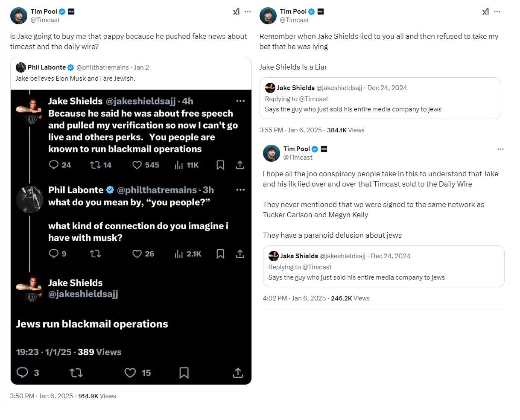Click the reply icon with 9 replies
The image size is (520, 420).
point(54,254)
